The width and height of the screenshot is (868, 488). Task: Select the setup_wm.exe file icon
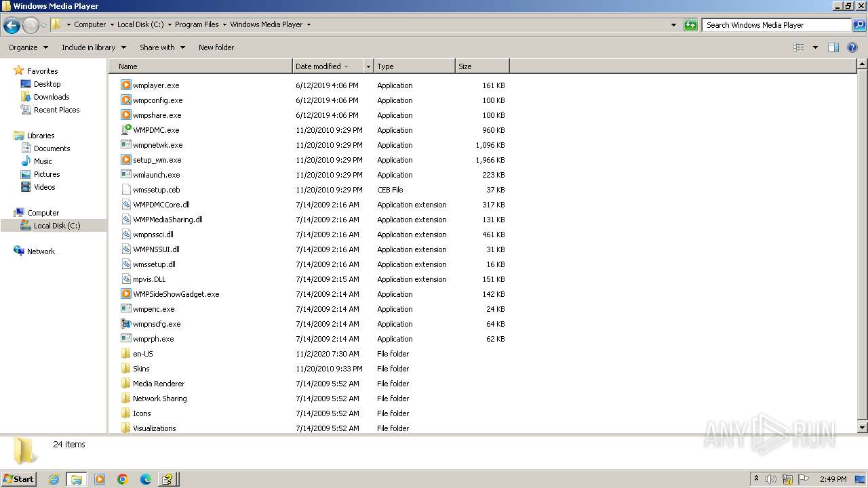(125, 160)
